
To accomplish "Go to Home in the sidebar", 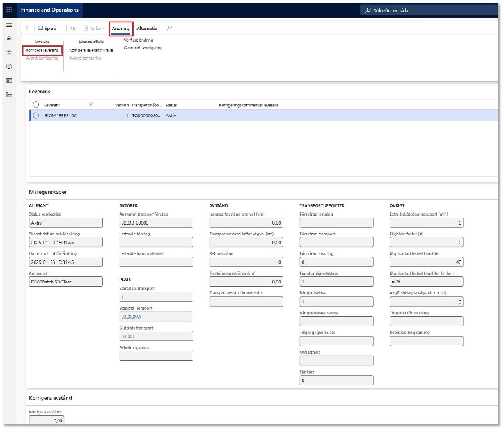I will [x=9, y=38].
